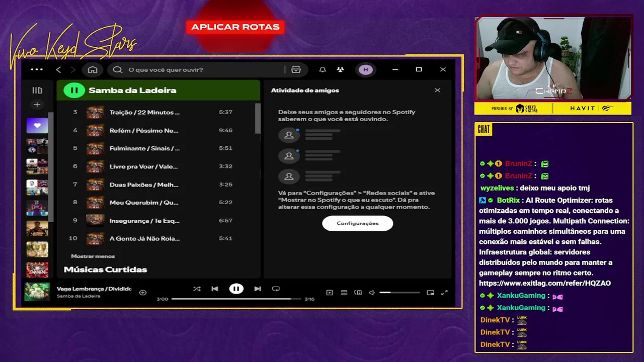
Task: Pause playback with the green Samba da Ladeira button
Action: coord(74,90)
